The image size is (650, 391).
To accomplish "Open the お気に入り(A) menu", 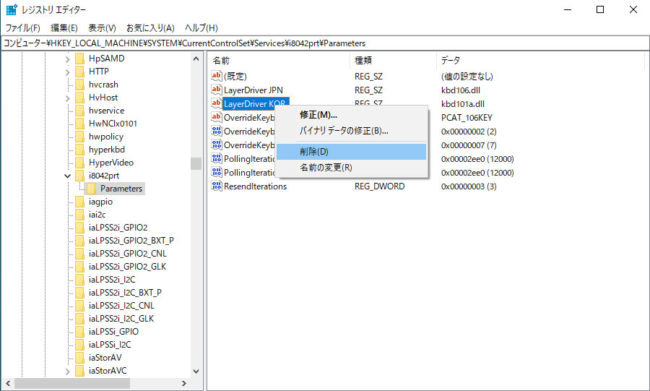I will click(x=150, y=28).
